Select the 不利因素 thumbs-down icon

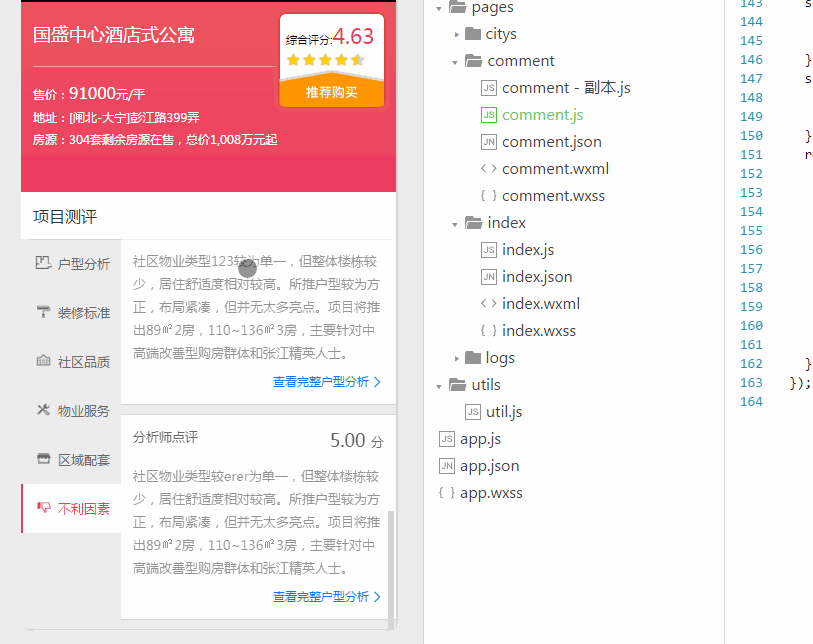[x=44, y=507]
